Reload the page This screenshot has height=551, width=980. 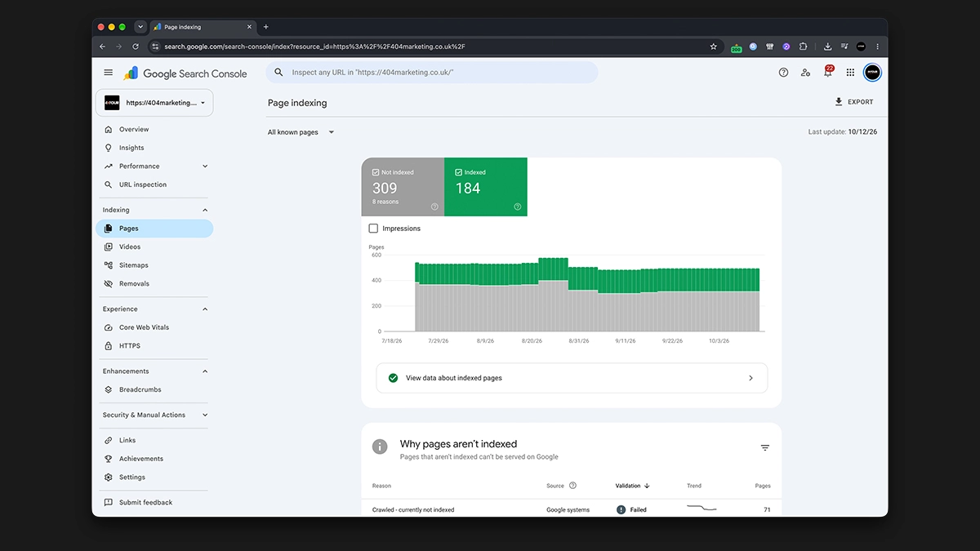click(x=136, y=47)
